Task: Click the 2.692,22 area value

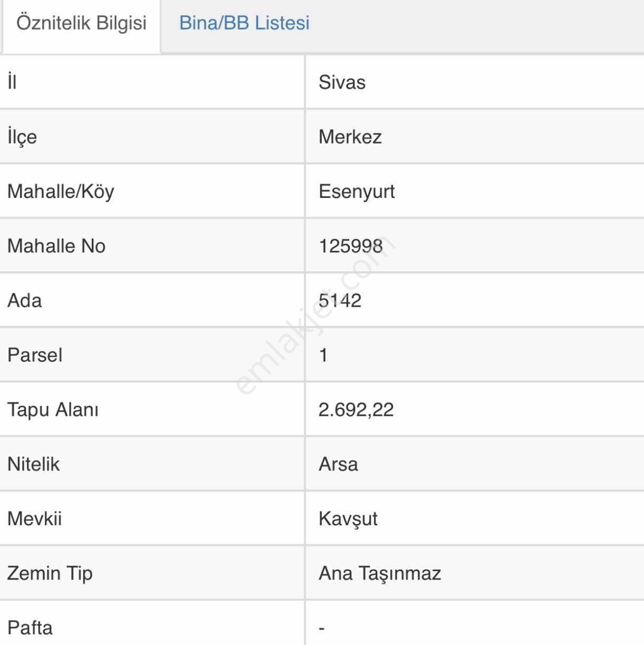Action: 356,410
